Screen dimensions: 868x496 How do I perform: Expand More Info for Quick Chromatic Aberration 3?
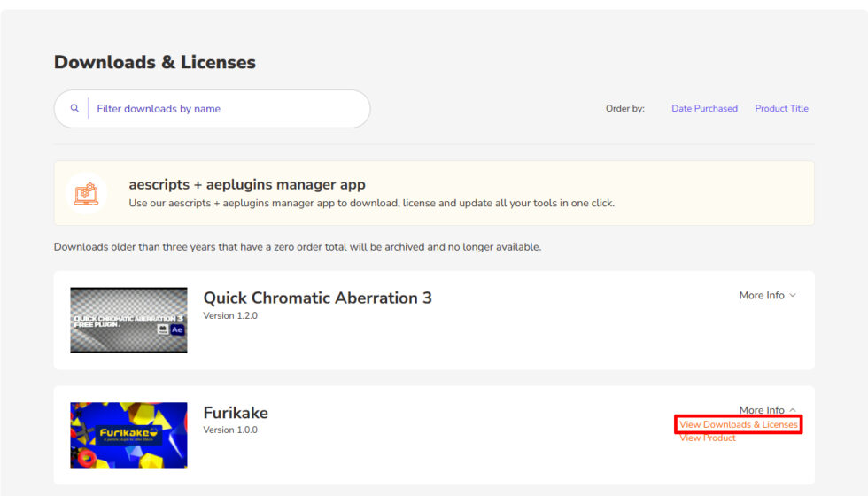pos(762,296)
